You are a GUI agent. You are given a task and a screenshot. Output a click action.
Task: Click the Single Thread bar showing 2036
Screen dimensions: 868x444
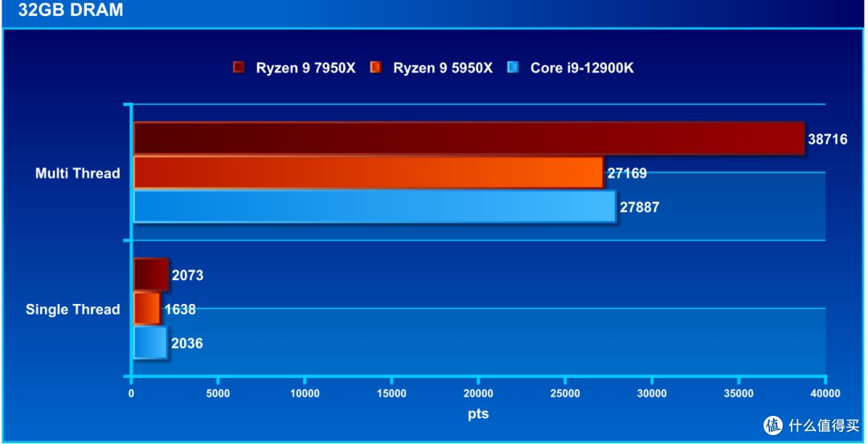[x=150, y=343]
